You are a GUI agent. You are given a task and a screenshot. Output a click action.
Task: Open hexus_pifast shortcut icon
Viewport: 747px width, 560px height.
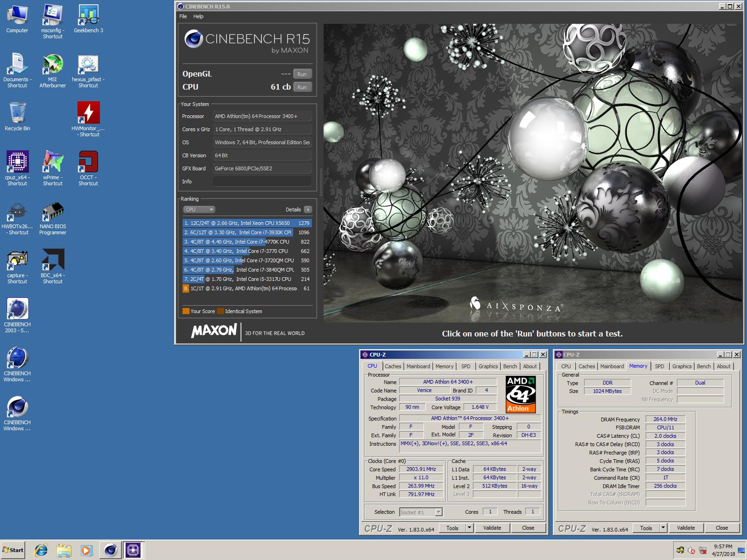pos(88,70)
